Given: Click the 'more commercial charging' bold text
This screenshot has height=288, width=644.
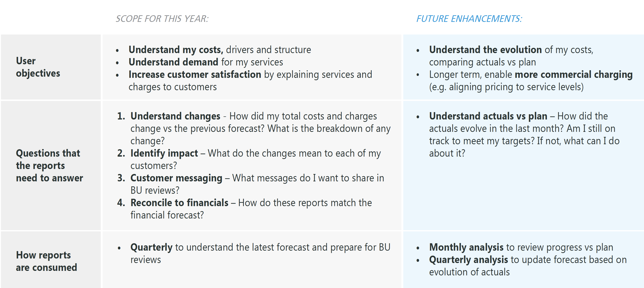Looking at the screenshot, I should point(573,75).
